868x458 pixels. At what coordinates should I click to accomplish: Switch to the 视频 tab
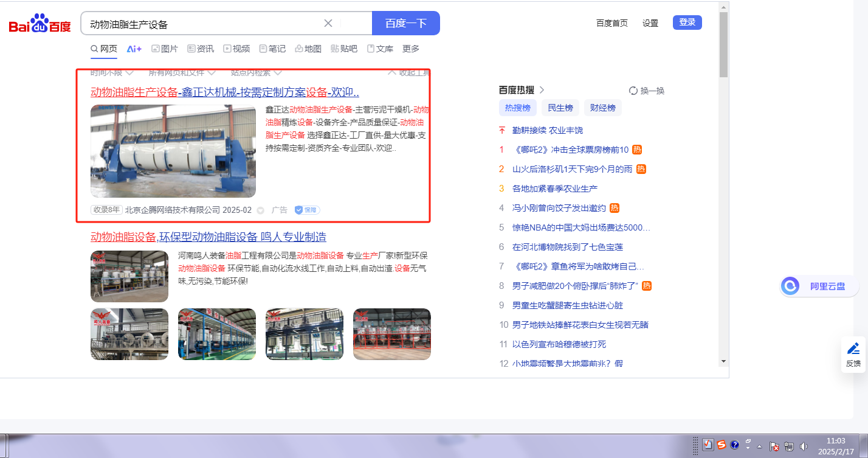236,49
